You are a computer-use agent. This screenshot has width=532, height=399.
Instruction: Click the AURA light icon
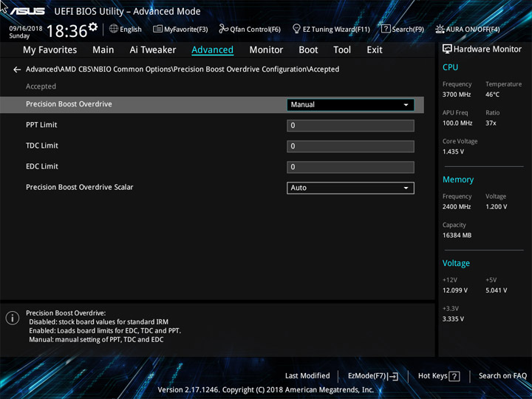pos(440,29)
